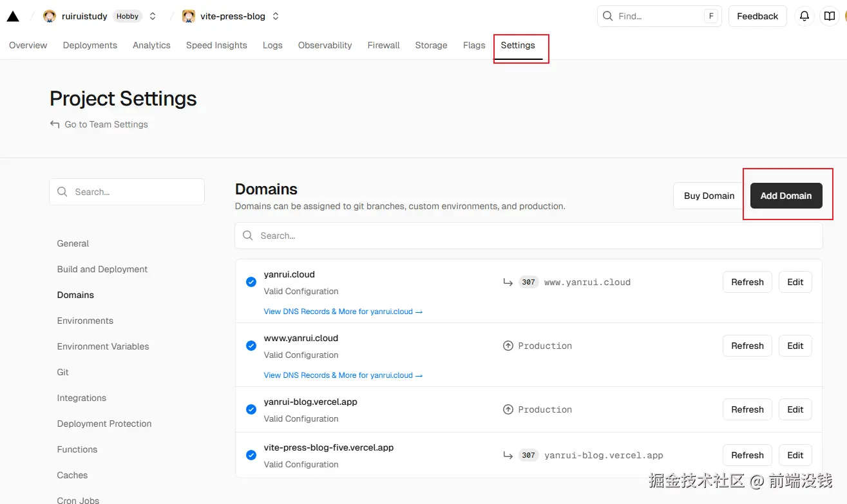Screen dimensions: 847x504
Task: Select Environment Variables in settings sidebar
Action: point(103,346)
